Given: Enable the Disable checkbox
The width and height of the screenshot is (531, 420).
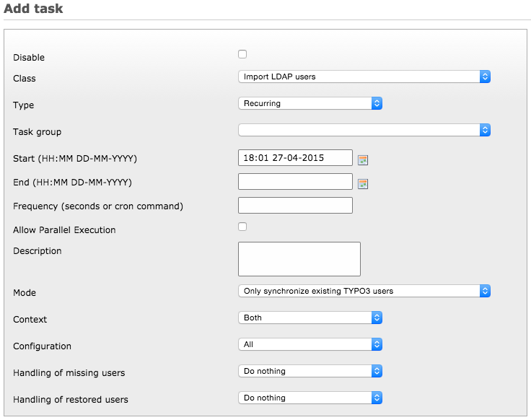Looking at the screenshot, I should [242, 54].
